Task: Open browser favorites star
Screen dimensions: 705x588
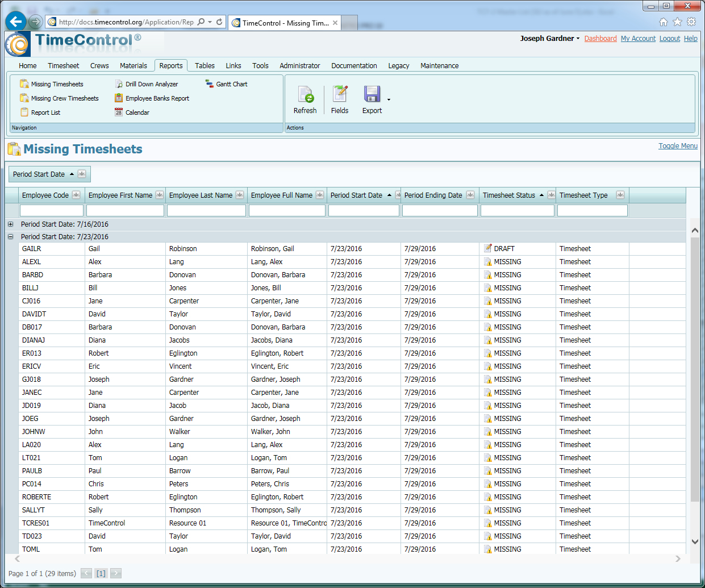Action: (677, 22)
